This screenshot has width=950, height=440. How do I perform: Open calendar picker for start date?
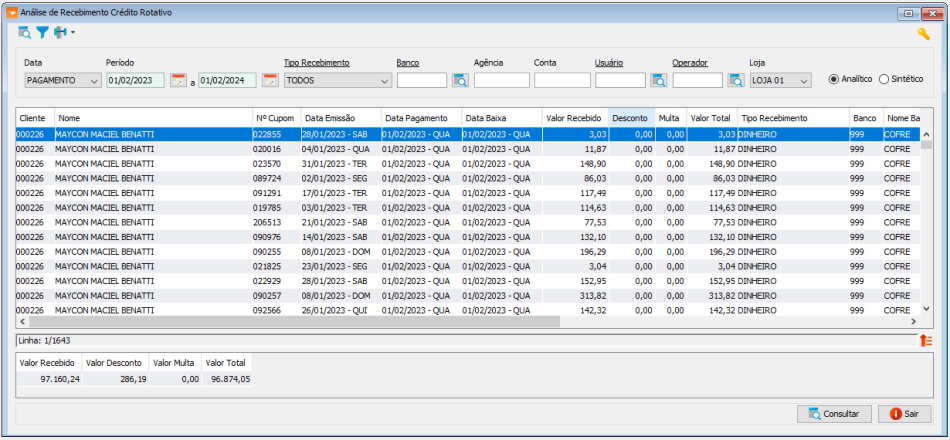tap(178, 80)
